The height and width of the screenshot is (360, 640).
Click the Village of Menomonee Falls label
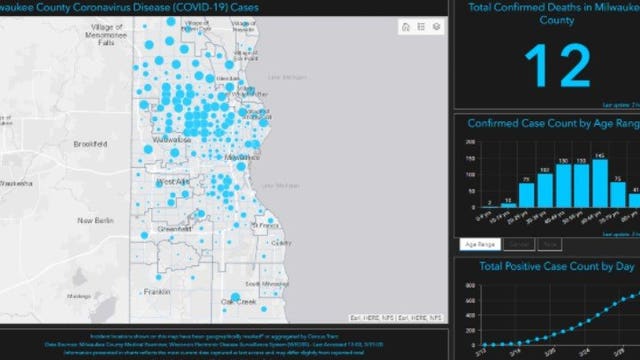coord(106,35)
